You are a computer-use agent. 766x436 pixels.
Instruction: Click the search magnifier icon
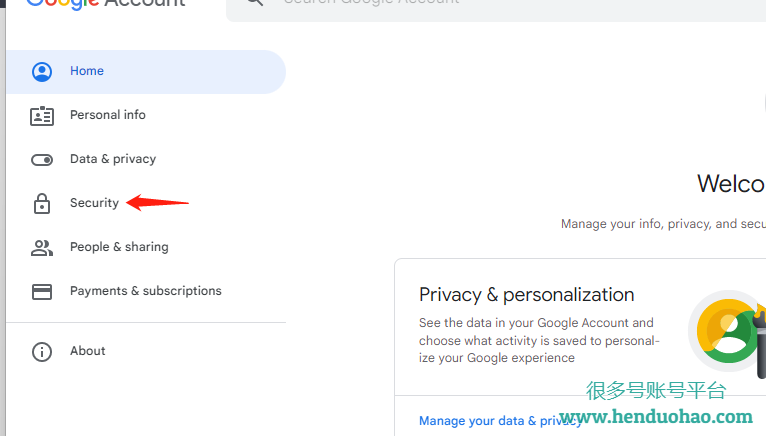(255, 2)
